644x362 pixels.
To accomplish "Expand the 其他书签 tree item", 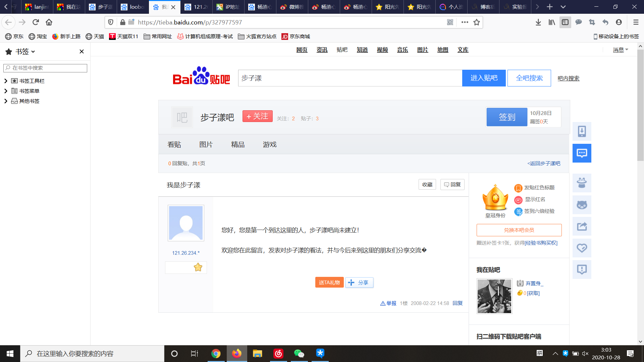I will (x=6, y=101).
